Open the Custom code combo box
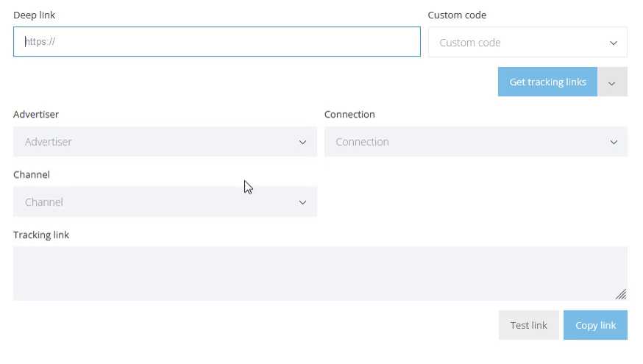The height and width of the screenshot is (364, 643). pos(527,42)
